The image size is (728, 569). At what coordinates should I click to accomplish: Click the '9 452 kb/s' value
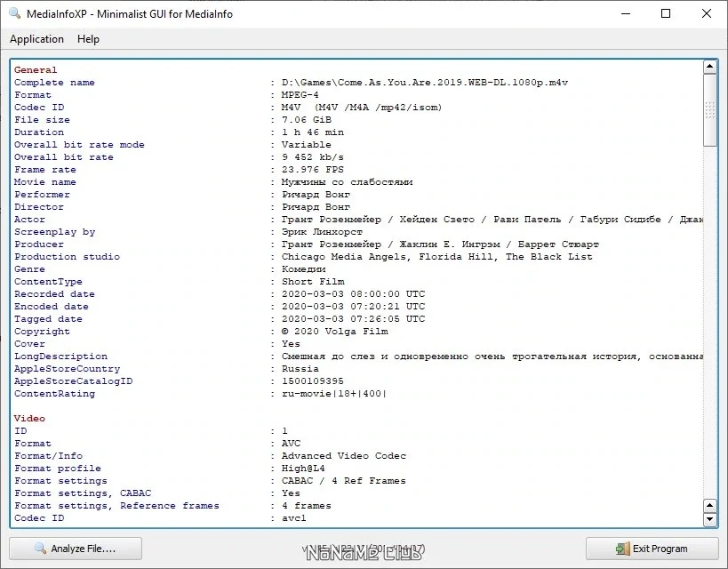coord(313,157)
